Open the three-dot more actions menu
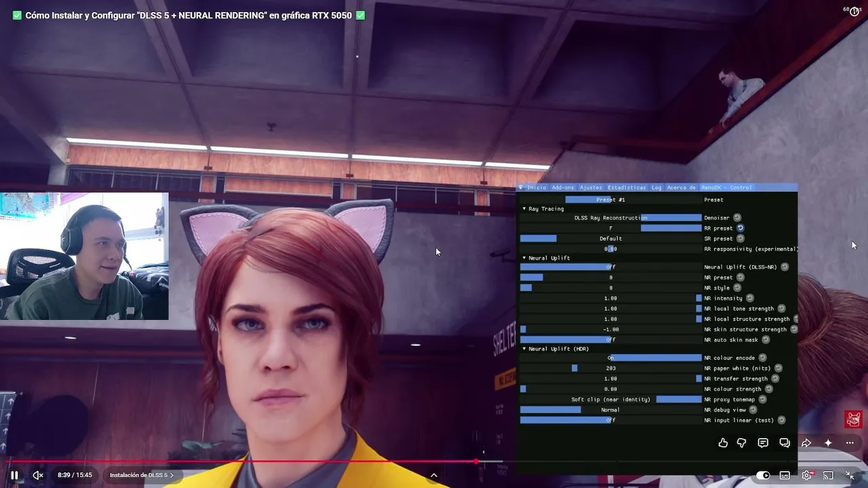Screen dimensions: 868x488 (x=850, y=443)
